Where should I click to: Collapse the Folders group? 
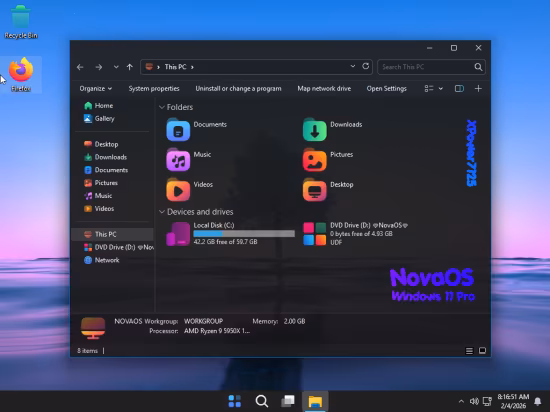point(162,107)
